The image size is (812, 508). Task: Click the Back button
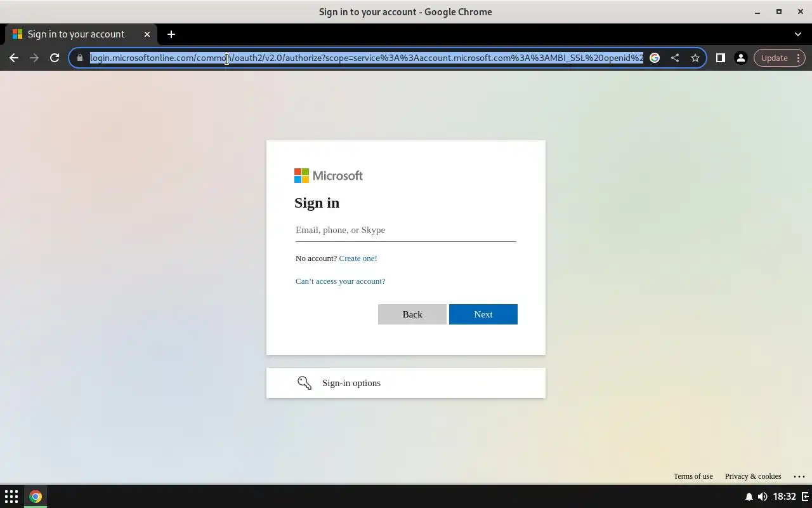(x=412, y=314)
